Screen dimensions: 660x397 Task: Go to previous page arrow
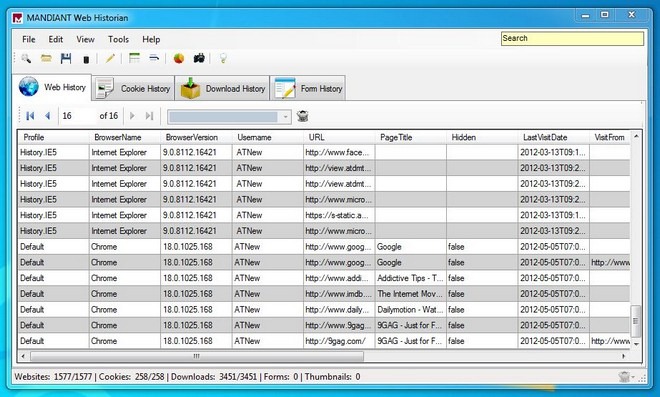(x=48, y=116)
